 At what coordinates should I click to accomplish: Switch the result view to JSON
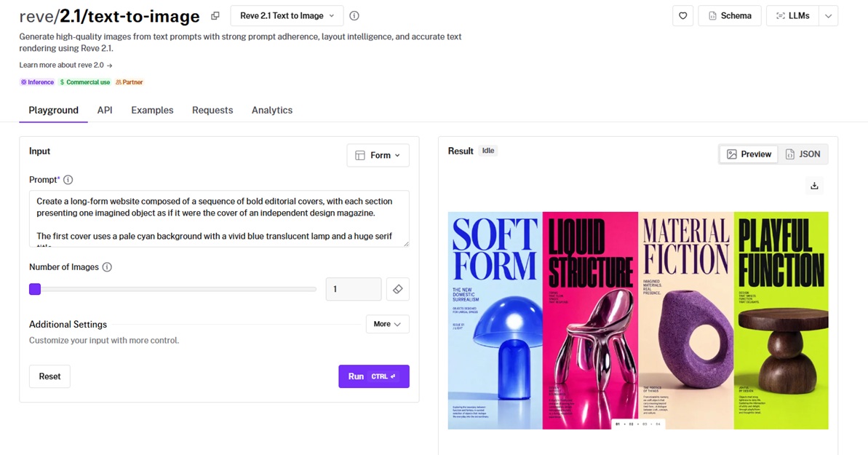[803, 154]
